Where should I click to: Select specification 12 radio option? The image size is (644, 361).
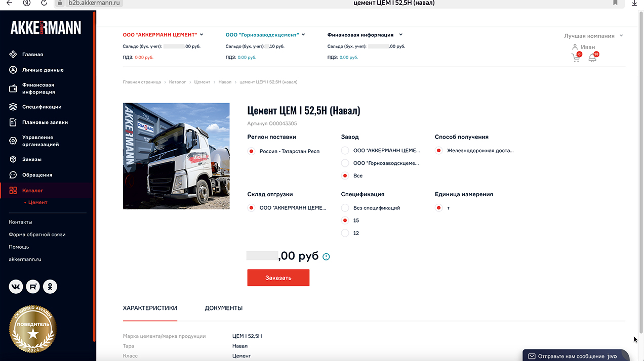345,233
